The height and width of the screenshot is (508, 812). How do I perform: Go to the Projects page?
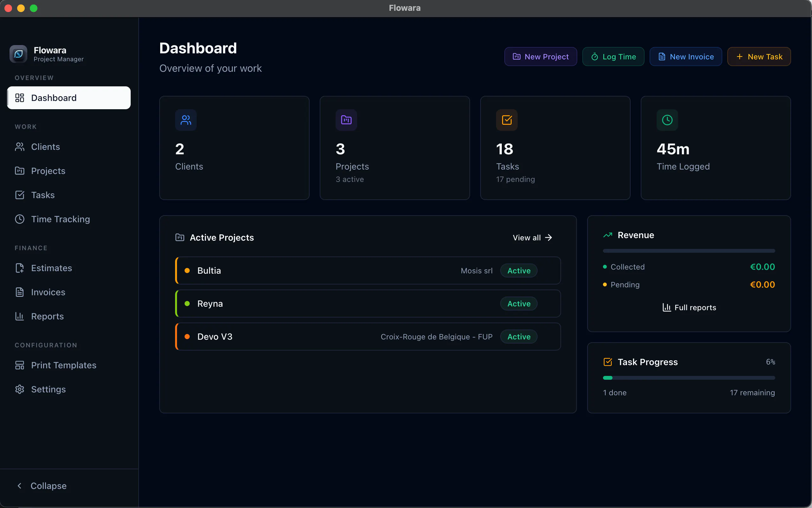pyautogui.click(x=69, y=171)
